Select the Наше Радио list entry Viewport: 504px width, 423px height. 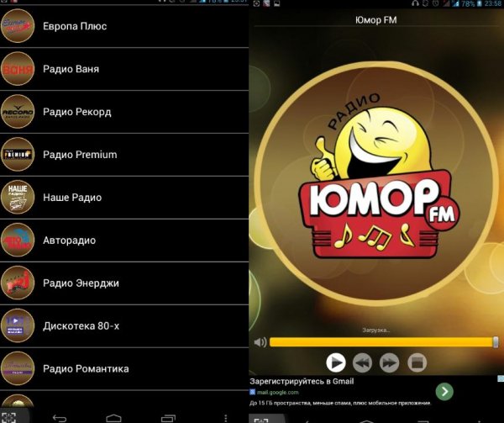click(124, 197)
